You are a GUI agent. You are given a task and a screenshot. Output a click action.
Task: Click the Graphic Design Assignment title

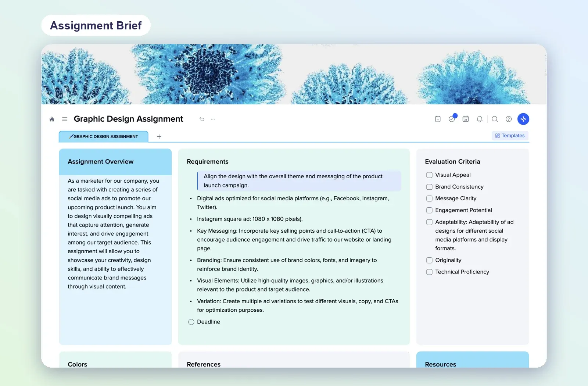pyautogui.click(x=128, y=119)
